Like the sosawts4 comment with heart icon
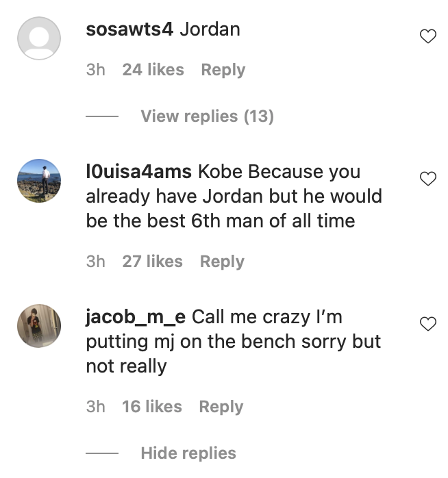 427,37
